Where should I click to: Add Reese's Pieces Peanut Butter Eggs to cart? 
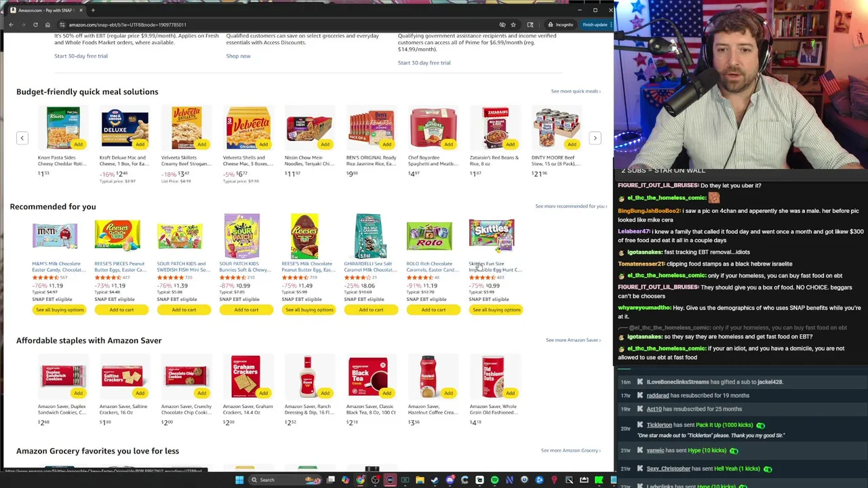pos(121,310)
